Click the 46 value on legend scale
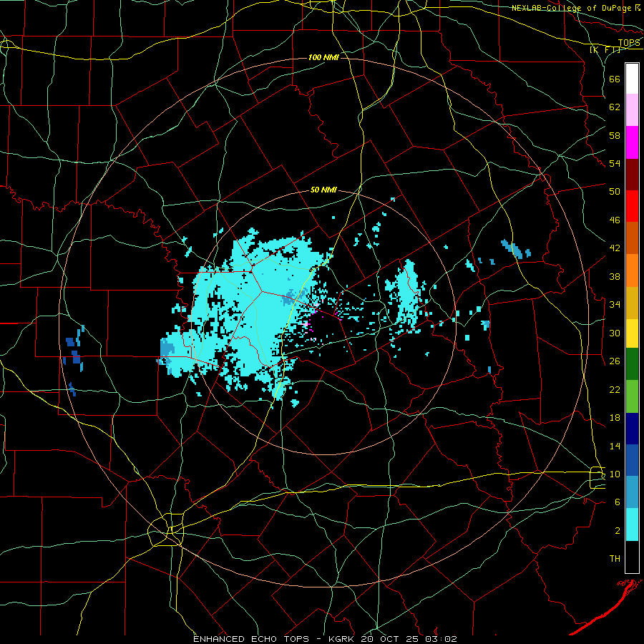Viewport: 644px width, 644px height. tap(615, 220)
